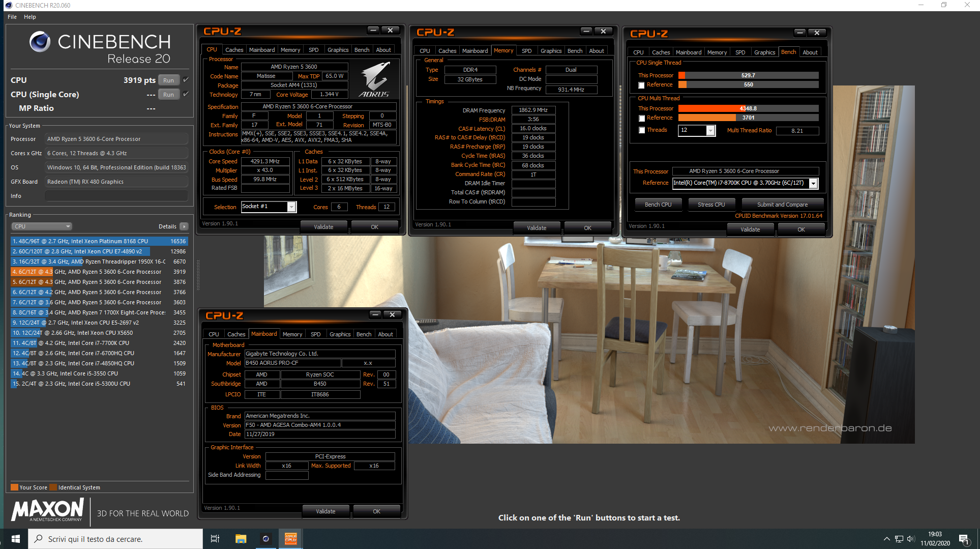
Task: Select Threadripper 1950X ranking entry
Action: coord(99,262)
